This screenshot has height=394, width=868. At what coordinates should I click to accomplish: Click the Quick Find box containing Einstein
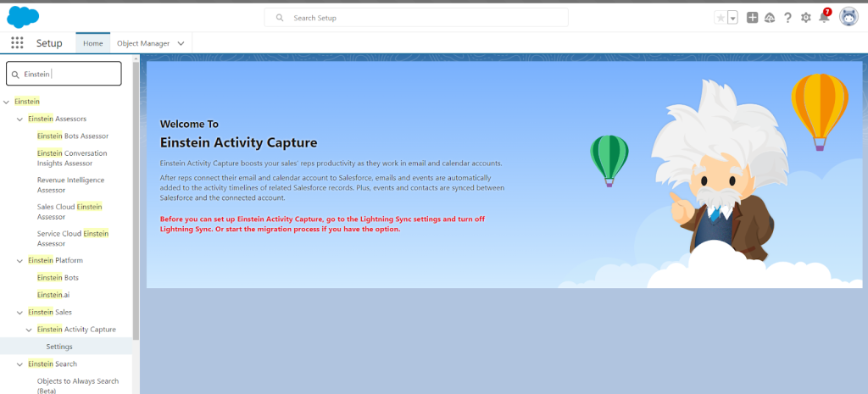[x=64, y=74]
